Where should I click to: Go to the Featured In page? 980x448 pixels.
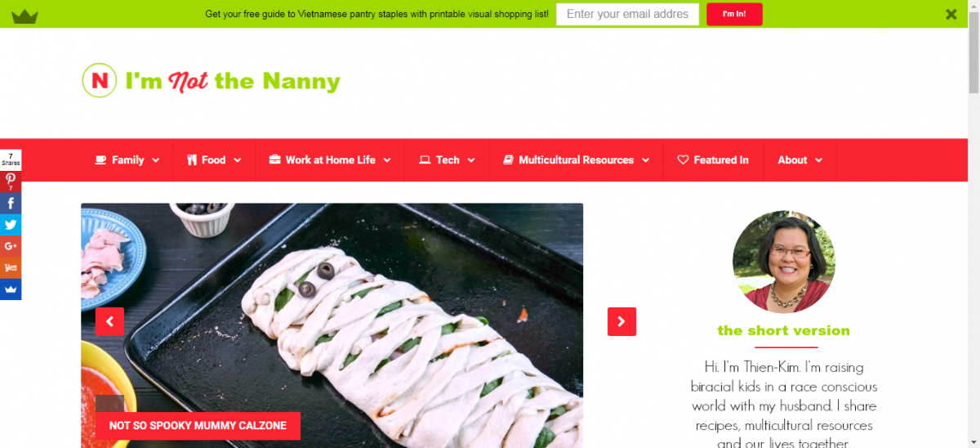pyautogui.click(x=713, y=160)
